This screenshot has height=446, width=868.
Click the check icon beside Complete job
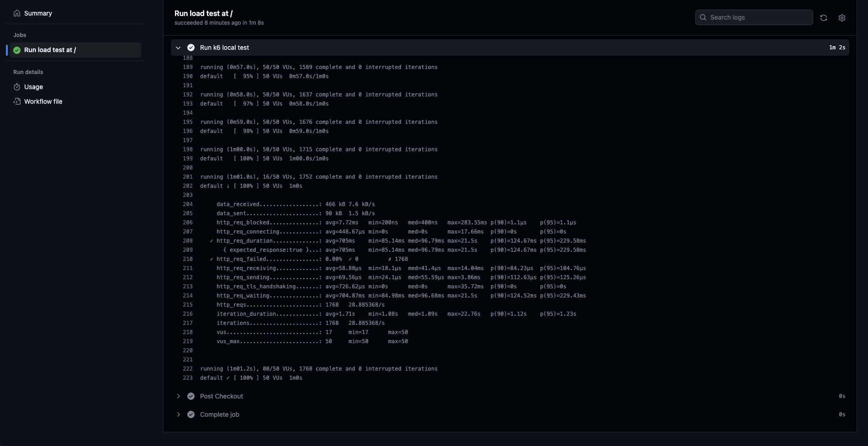[191, 414]
